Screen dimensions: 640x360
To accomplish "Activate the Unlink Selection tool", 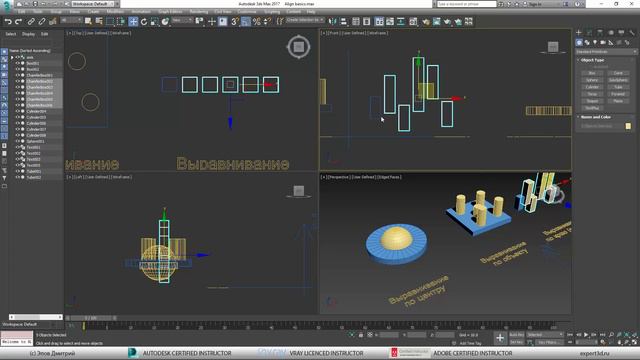I will coord(42,22).
